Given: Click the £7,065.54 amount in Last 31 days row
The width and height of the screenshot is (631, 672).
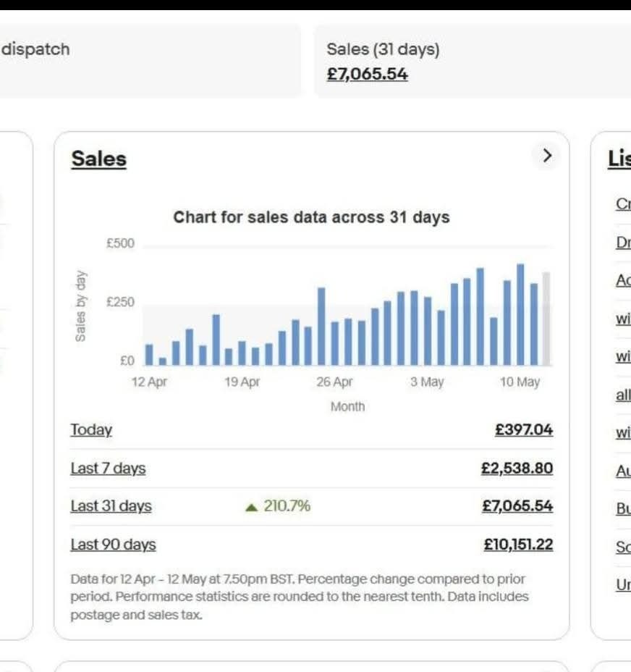Looking at the screenshot, I should tap(517, 505).
